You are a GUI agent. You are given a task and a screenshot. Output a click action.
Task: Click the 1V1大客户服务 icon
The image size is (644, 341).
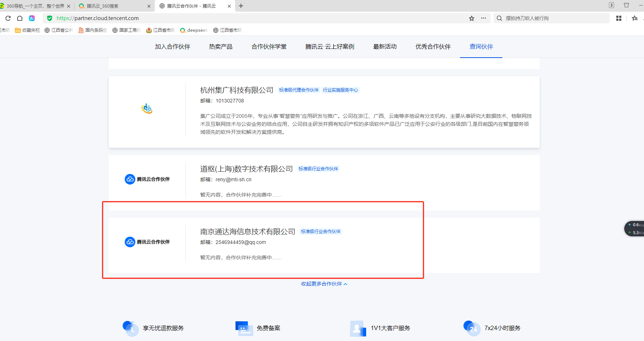[358, 328]
